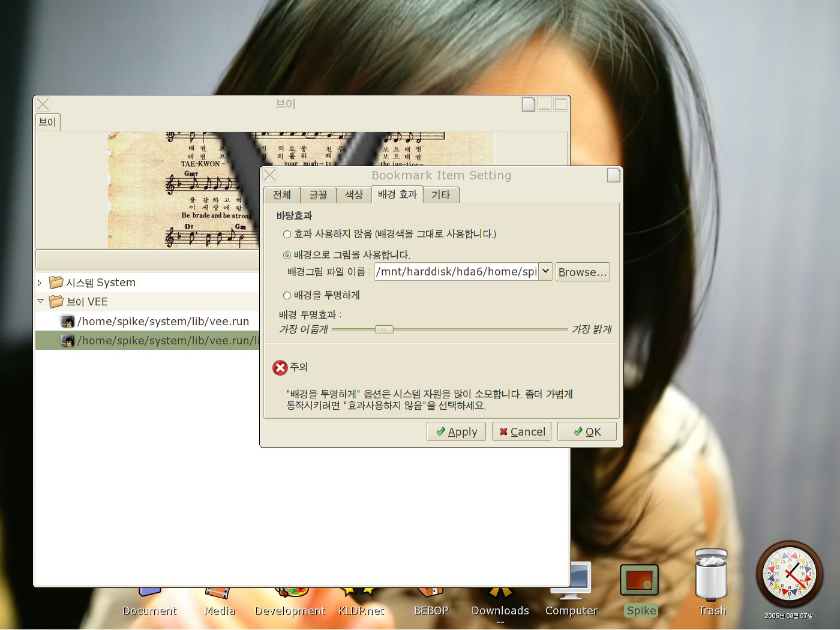840x630 pixels.
Task: Click the analog clock widget
Action: point(789,574)
